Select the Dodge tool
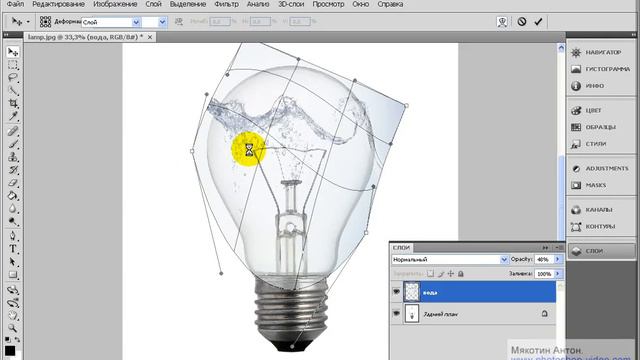640x360 pixels. pyautogui.click(x=13, y=222)
